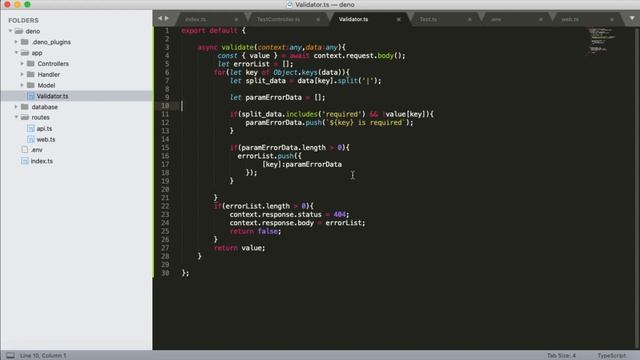Image resolution: width=640 pixels, height=360 pixels.
Task: Click 'errorList.push' on line 16
Action: [265, 156]
